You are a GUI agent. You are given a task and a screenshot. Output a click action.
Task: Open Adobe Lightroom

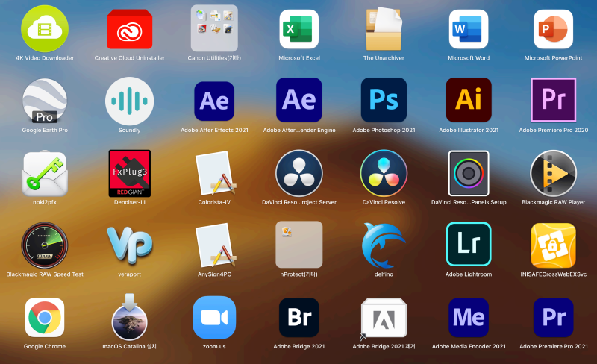[x=469, y=244]
